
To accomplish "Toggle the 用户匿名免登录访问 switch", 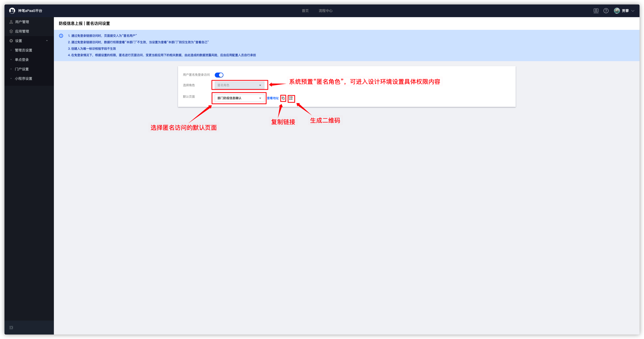I will click(x=219, y=75).
